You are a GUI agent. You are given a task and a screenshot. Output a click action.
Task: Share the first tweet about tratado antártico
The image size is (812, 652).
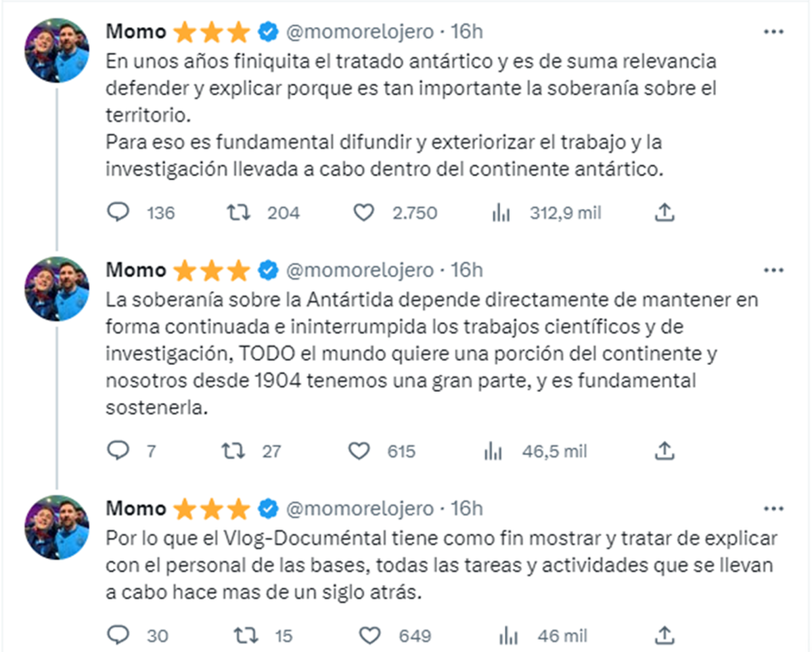[x=665, y=213]
